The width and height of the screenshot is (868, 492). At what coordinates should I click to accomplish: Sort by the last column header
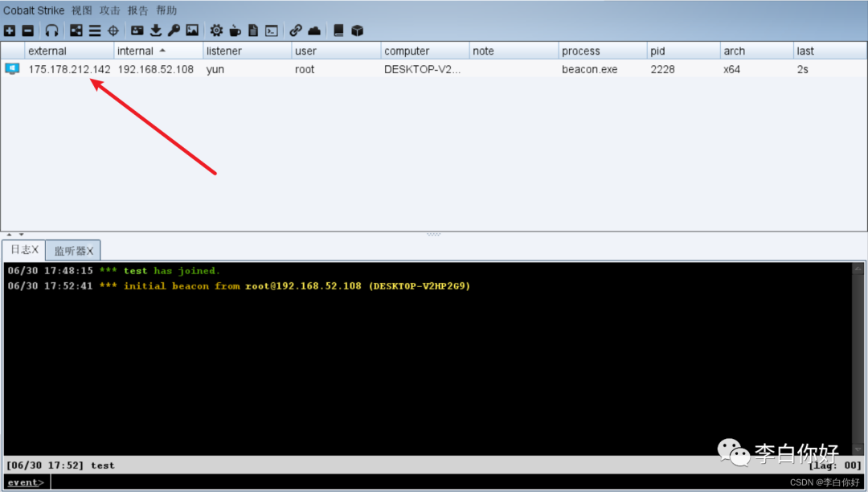[x=829, y=51]
